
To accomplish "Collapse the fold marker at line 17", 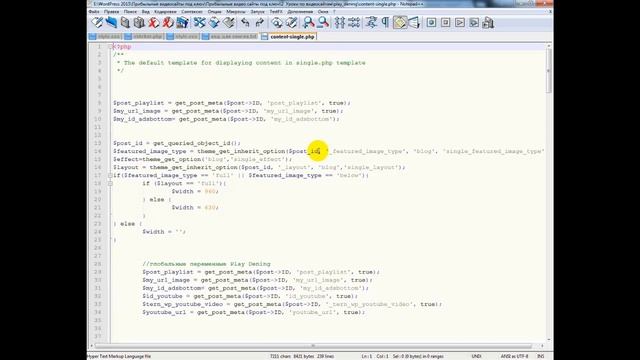I will pyautogui.click(x=110, y=176).
